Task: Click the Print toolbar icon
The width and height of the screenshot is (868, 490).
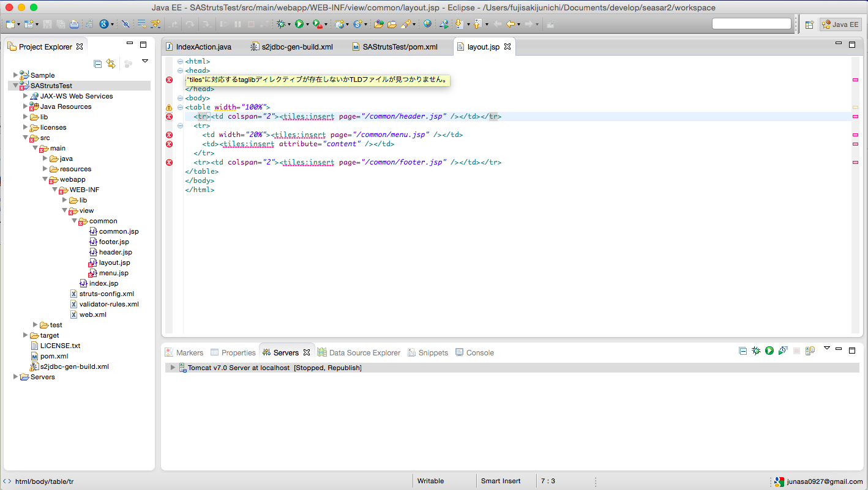Action: [x=74, y=24]
